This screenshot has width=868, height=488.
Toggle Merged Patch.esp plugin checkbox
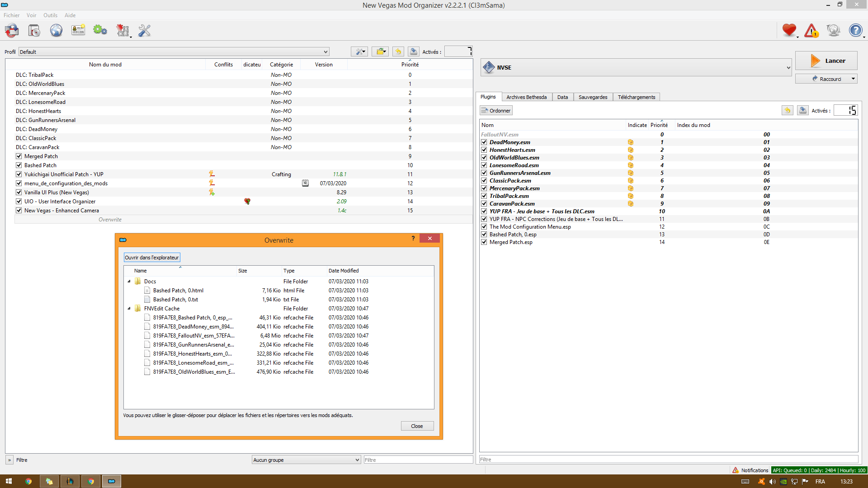[484, 242]
